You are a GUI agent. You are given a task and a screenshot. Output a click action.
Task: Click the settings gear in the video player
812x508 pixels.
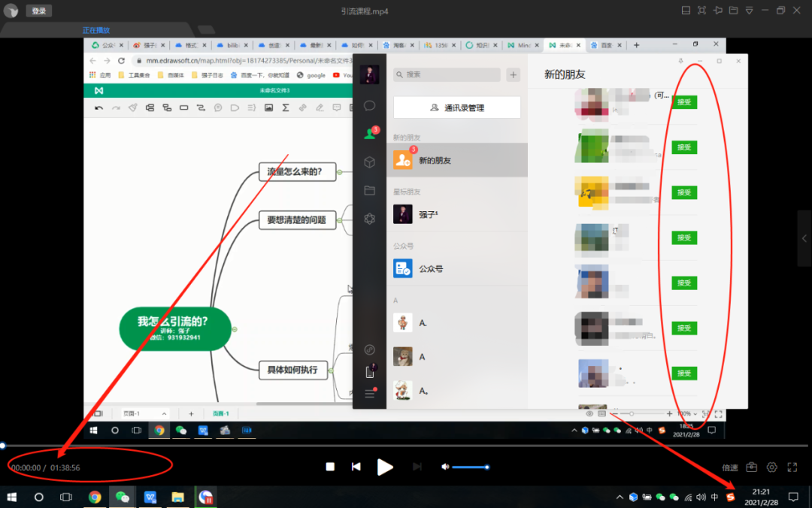pos(771,467)
